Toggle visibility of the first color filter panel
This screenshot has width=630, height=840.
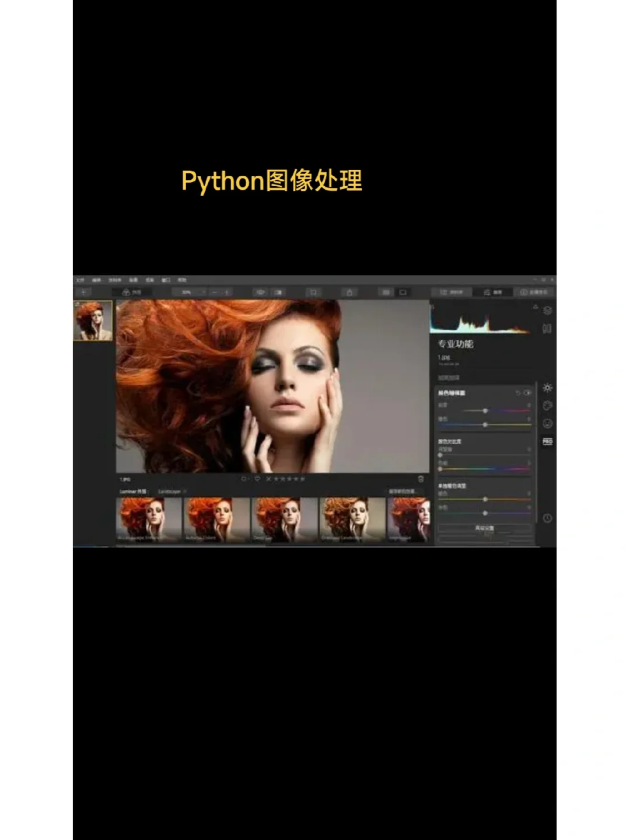click(x=527, y=393)
